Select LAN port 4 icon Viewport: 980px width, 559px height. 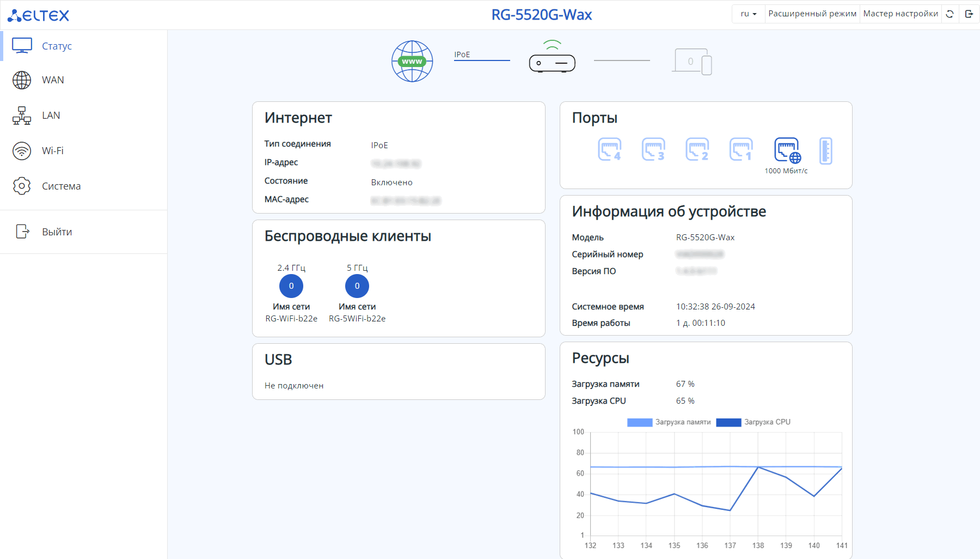[x=609, y=149]
